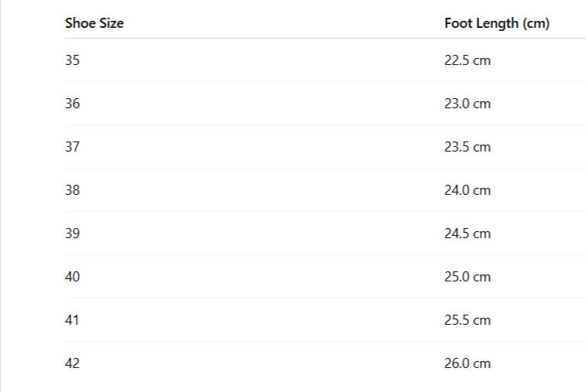This screenshot has width=586, height=392.
Task: Click the Shoe Size column header
Action: (x=94, y=23)
